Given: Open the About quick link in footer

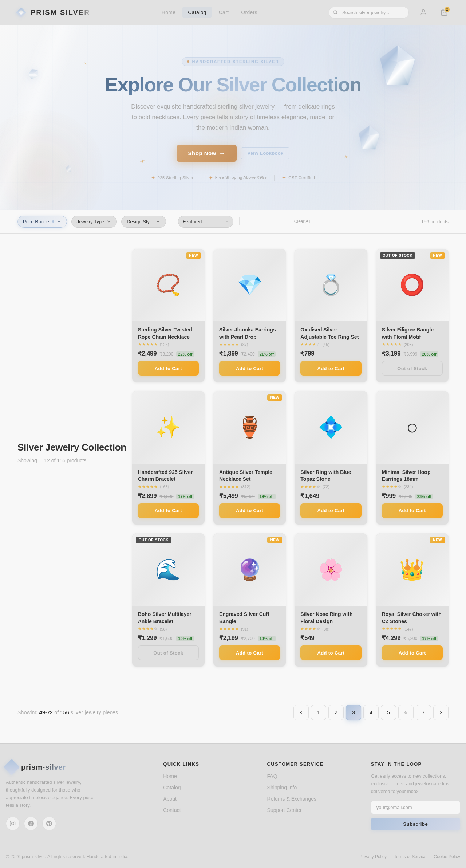Looking at the screenshot, I should click(170, 799).
